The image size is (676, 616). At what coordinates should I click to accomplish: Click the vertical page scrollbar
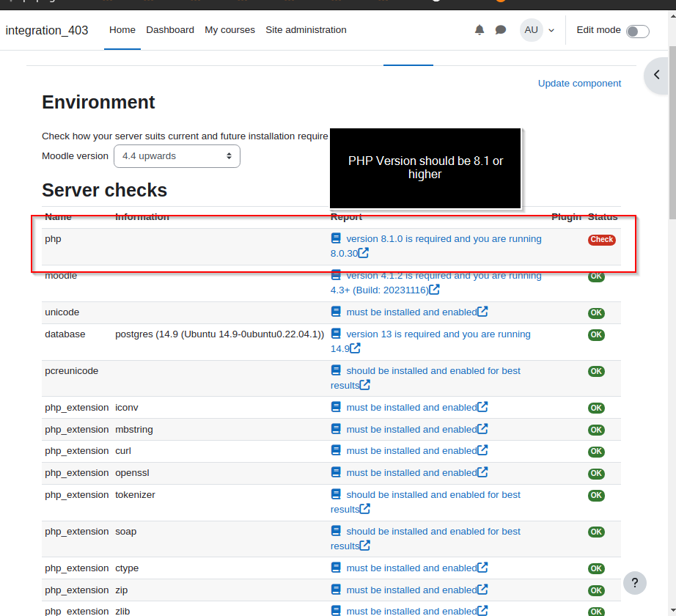[x=672, y=133]
